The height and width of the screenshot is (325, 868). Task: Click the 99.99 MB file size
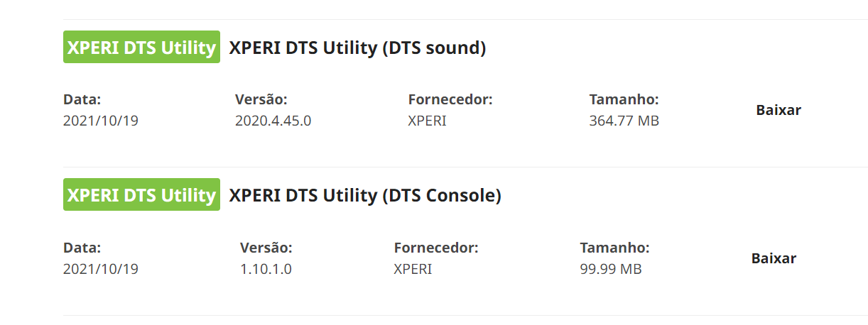pyautogui.click(x=611, y=269)
